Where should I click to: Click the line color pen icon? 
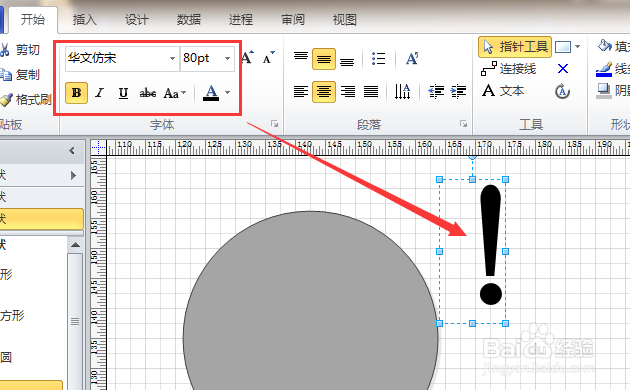point(604,69)
